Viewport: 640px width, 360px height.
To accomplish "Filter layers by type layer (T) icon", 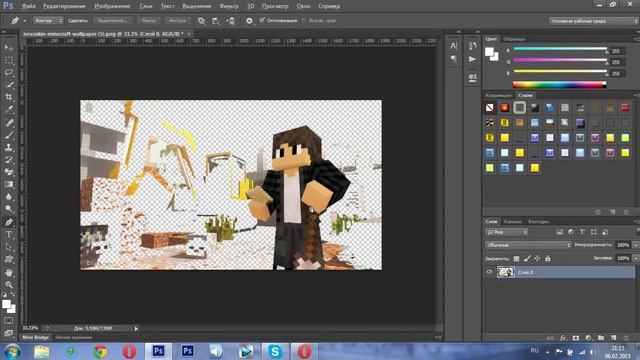I will tap(582, 232).
